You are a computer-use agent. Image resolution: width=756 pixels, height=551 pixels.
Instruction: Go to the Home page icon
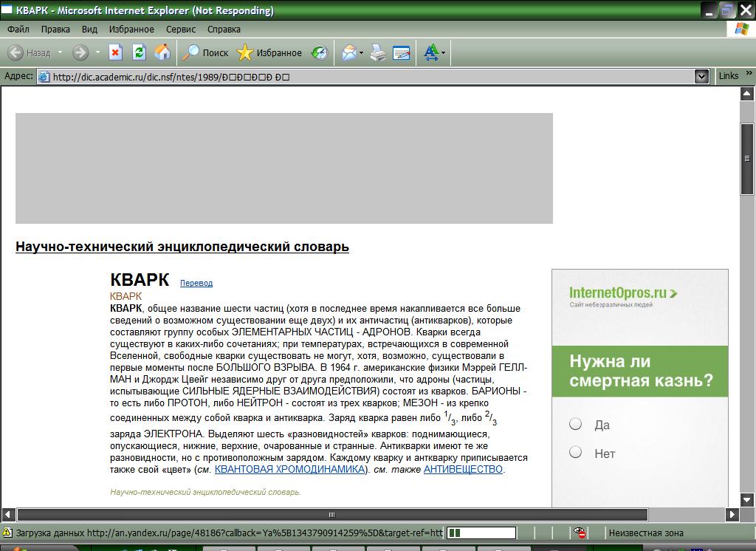(162, 52)
